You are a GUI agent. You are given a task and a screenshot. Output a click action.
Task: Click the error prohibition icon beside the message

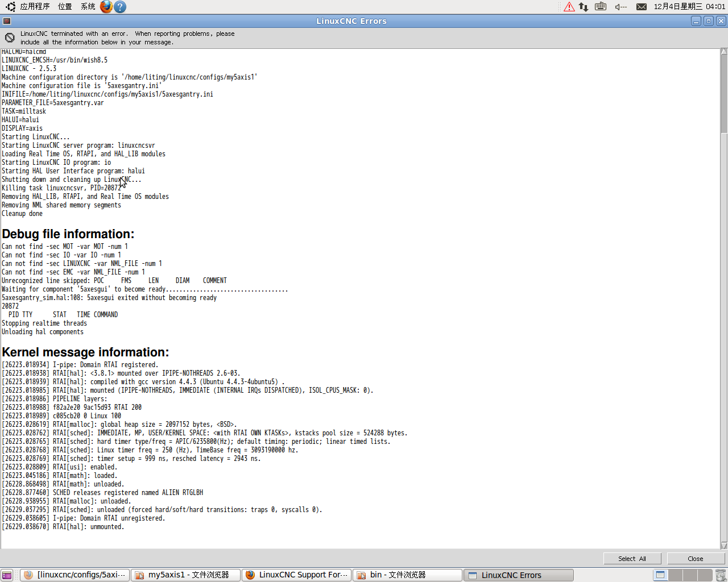point(10,38)
